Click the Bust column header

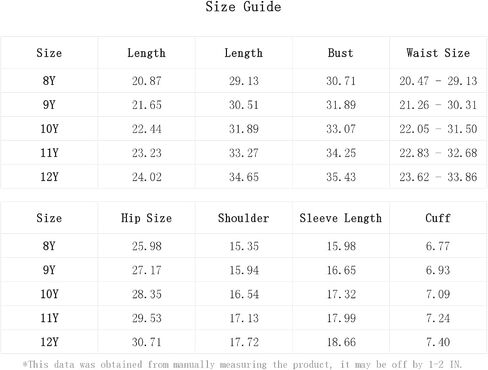[x=340, y=53]
